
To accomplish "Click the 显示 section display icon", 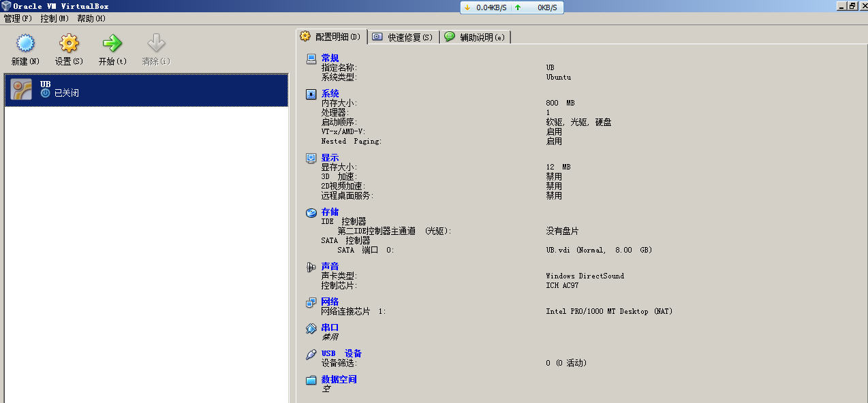I will (x=311, y=158).
